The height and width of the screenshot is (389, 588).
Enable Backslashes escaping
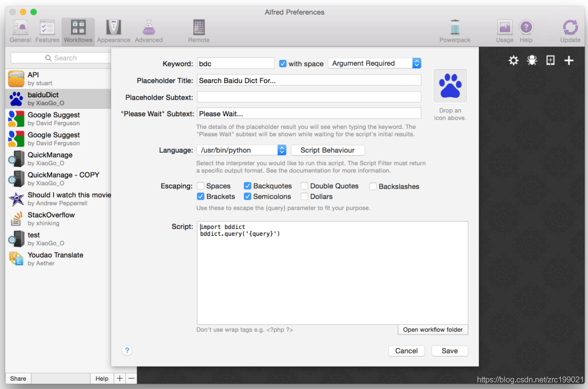pos(373,186)
